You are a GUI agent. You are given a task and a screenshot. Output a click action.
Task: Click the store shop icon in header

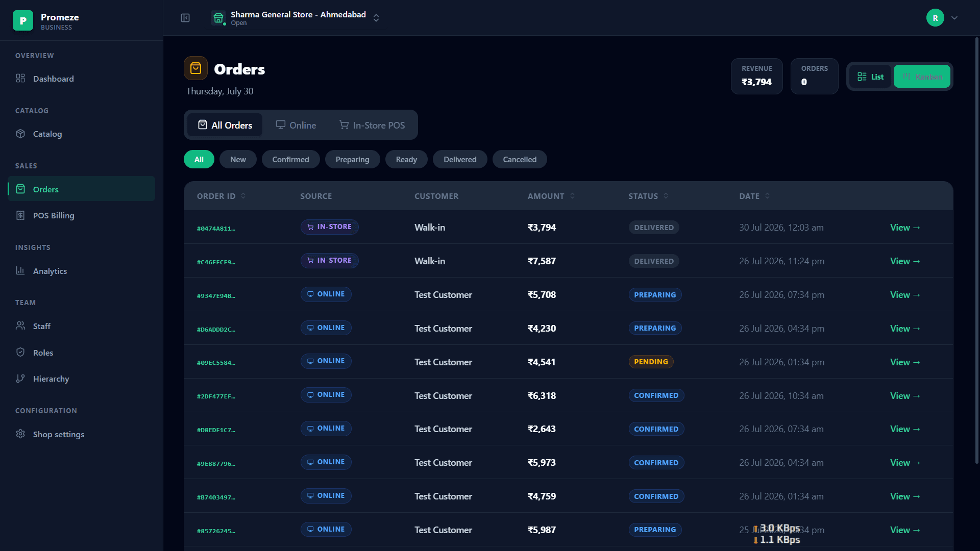click(218, 18)
